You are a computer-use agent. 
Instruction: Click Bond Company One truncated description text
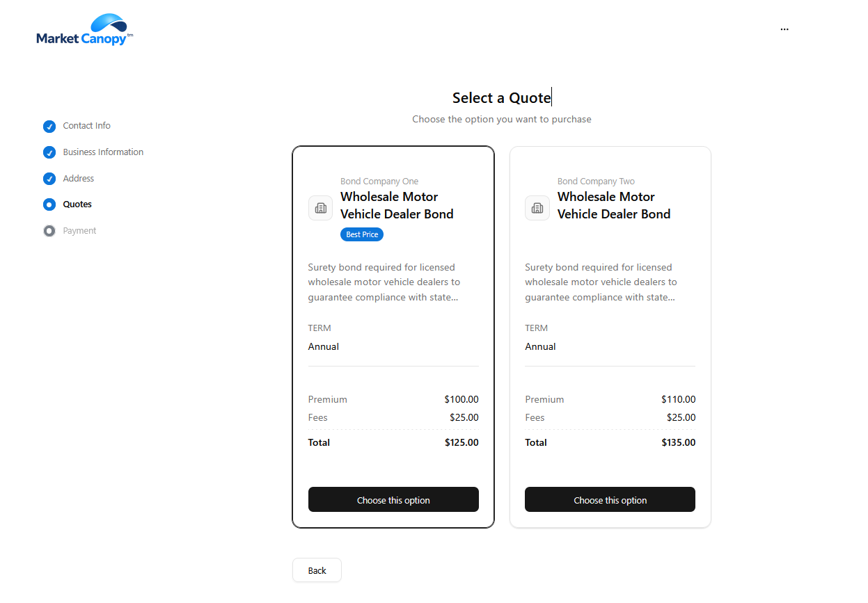384,282
